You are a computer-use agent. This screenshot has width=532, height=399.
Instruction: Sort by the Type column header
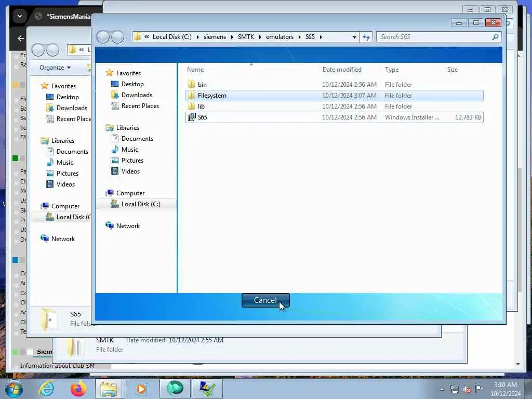392,70
